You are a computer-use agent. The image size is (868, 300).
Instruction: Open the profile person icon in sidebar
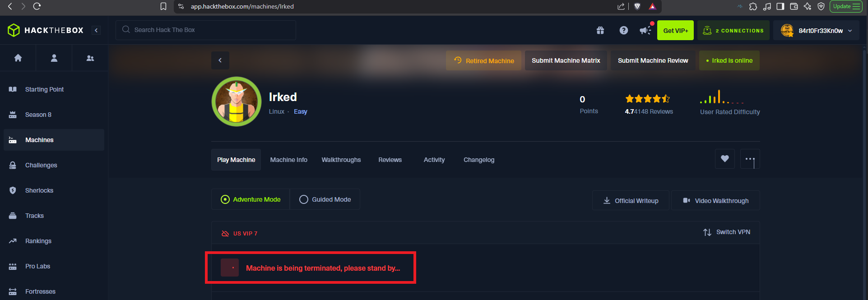coord(54,58)
